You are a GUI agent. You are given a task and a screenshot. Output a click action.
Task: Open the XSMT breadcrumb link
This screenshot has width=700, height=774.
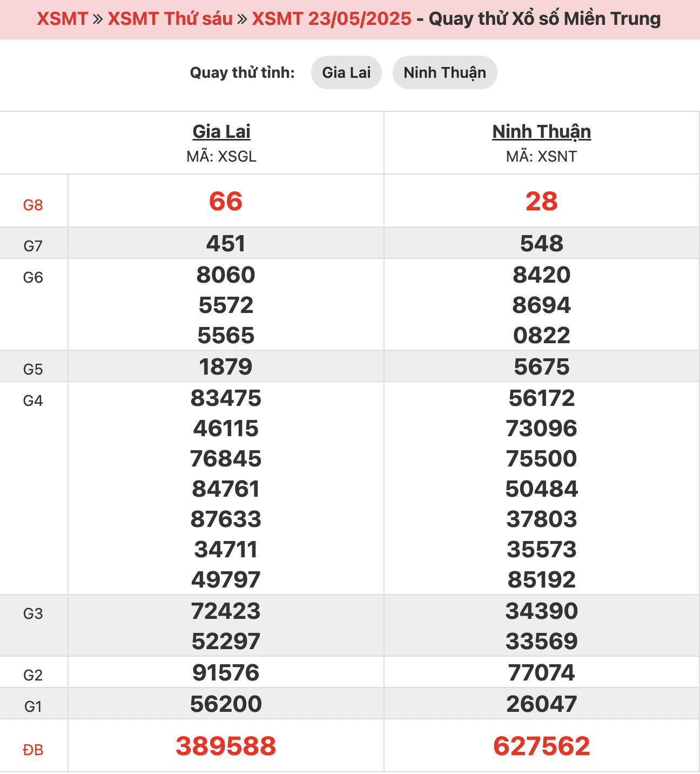tap(62, 19)
